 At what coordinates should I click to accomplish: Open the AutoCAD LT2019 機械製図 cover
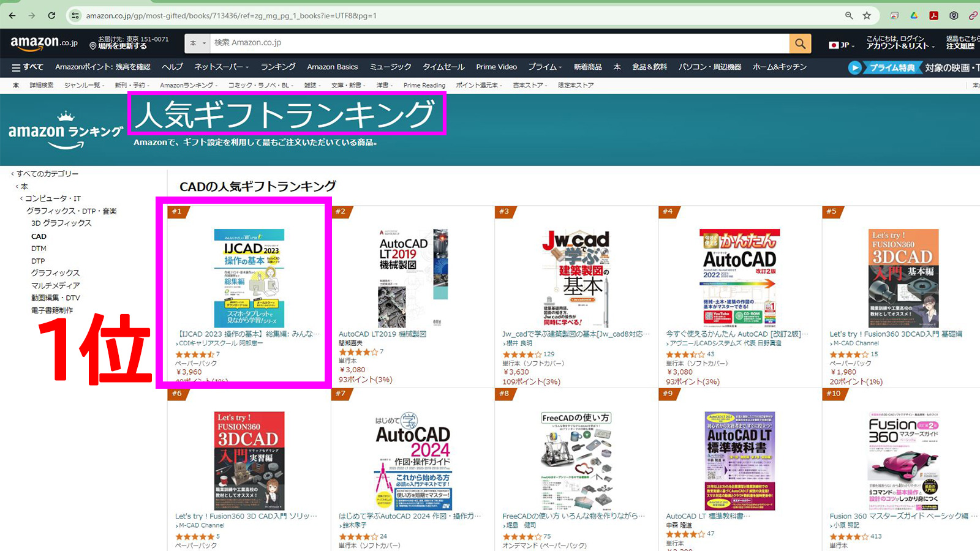click(413, 278)
